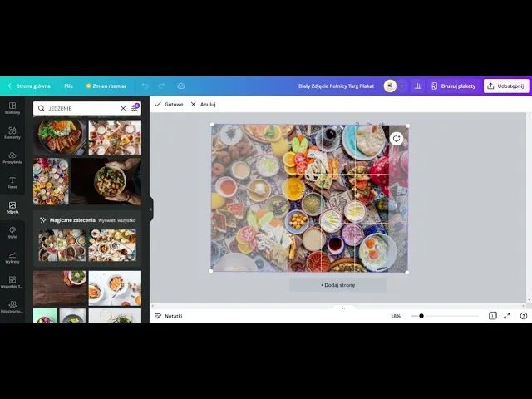Select the hands holding salad bowl photo
The height and width of the screenshot is (399, 532).
[x=106, y=181]
